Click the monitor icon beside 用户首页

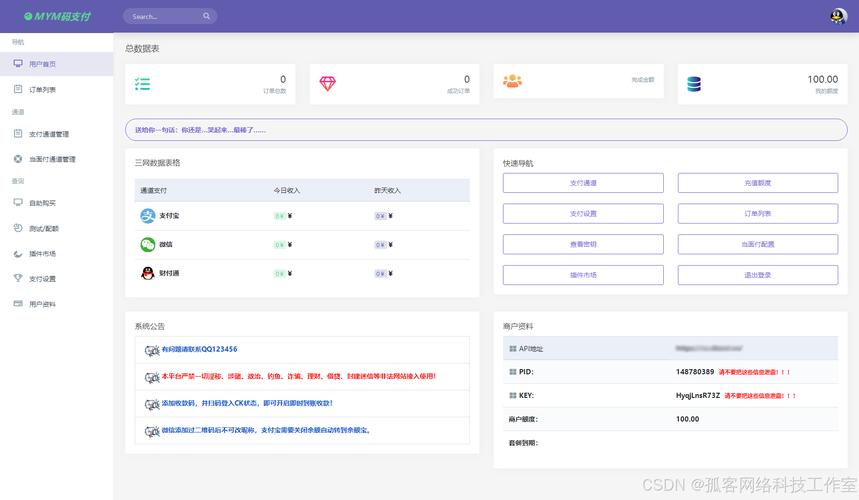(x=18, y=64)
